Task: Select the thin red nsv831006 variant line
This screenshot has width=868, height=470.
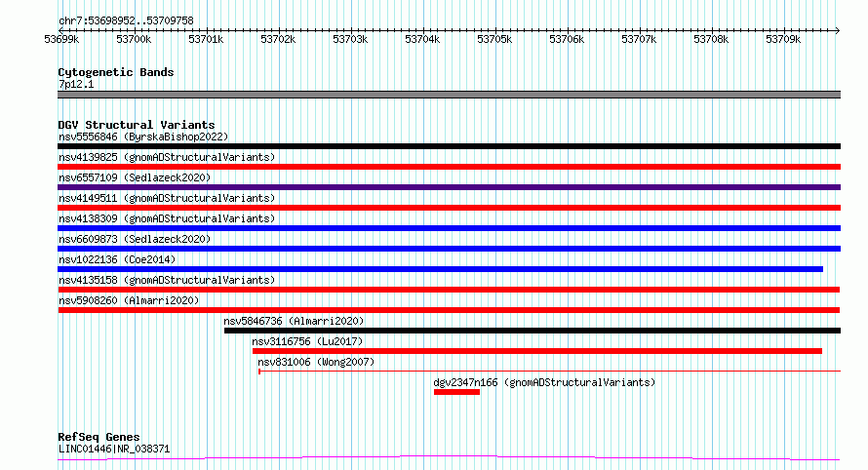Action: pyautogui.click(x=549, y=372)
